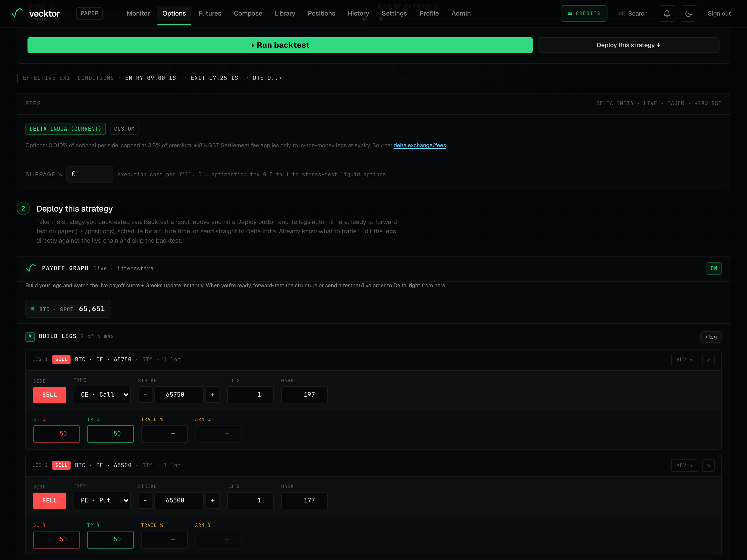Edit Leg 1 SL % field

(x=56, y=434)
